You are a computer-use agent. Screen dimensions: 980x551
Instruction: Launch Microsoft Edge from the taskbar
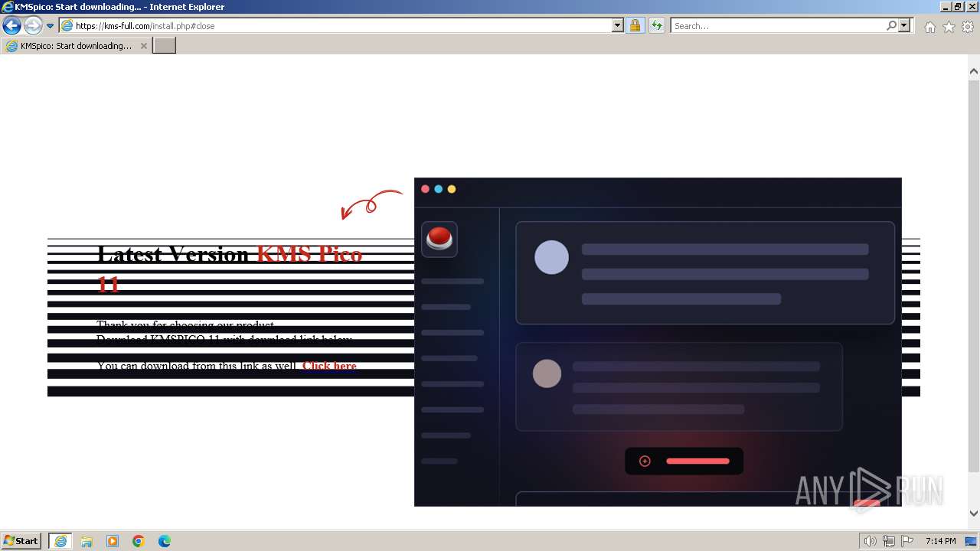(x=165, y=541)
